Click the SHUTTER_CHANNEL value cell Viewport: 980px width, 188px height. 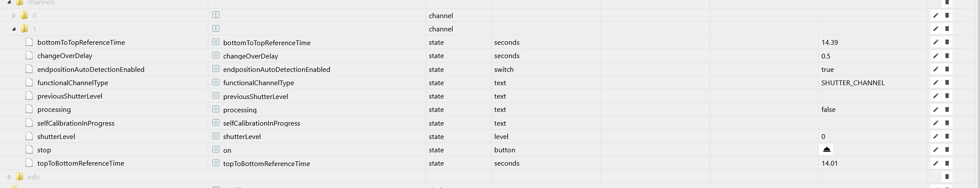853,83
